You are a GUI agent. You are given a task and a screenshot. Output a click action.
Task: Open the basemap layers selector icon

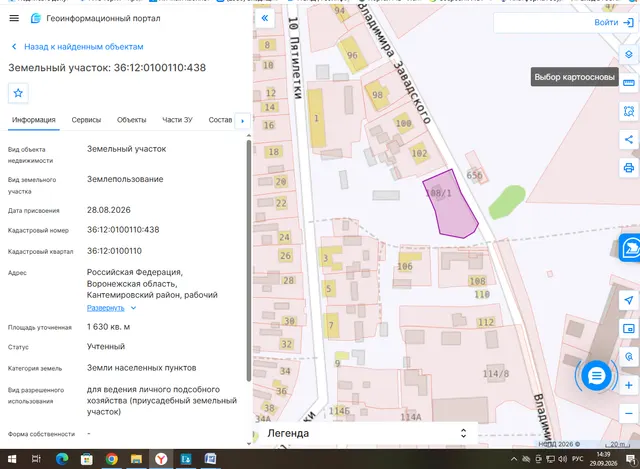point(629,54)
